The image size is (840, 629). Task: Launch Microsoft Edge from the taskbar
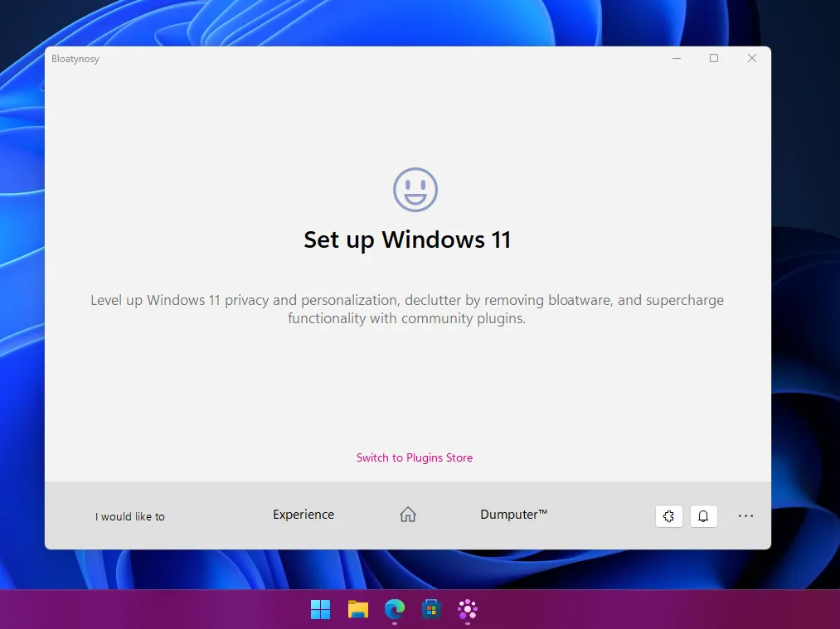pyautogui.click(x=394, y=610)
